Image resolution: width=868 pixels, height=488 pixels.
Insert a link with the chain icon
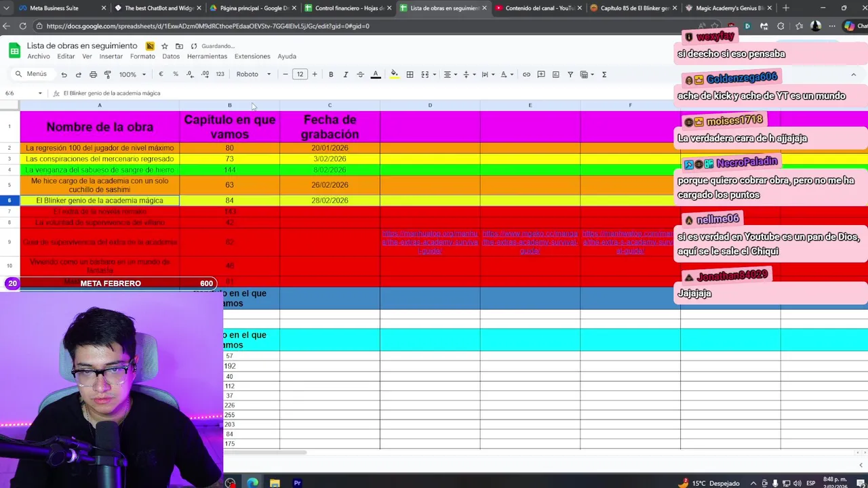pyautogui.click(x=526, y=75)
